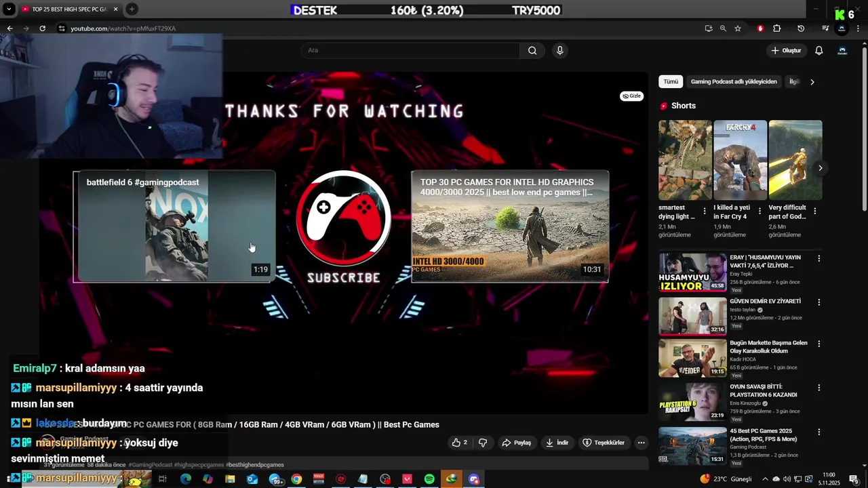The height and width of the screenshot is (488, 868).
Task: Open the browser zoom magnifier icon
Action: coord(723,28)
